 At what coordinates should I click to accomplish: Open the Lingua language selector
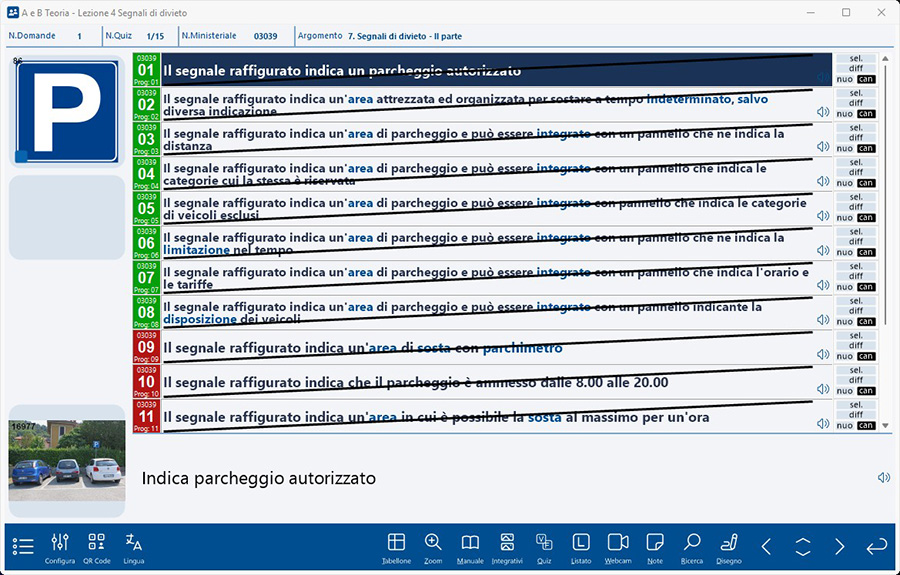coord(133,546)
